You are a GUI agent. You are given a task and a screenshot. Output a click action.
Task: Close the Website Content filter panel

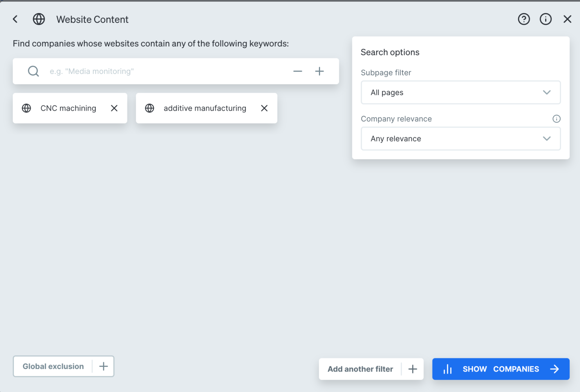(567, 19)
